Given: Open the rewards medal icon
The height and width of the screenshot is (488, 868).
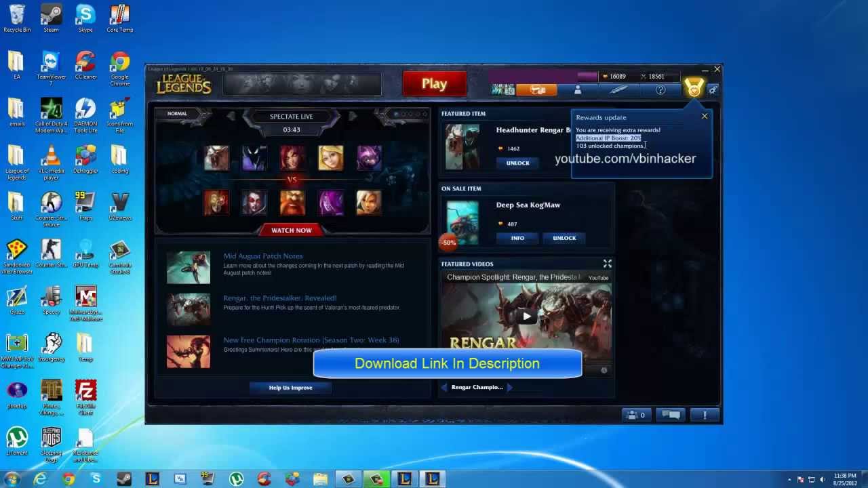Looking at the screenshot, I should (694, 88).
